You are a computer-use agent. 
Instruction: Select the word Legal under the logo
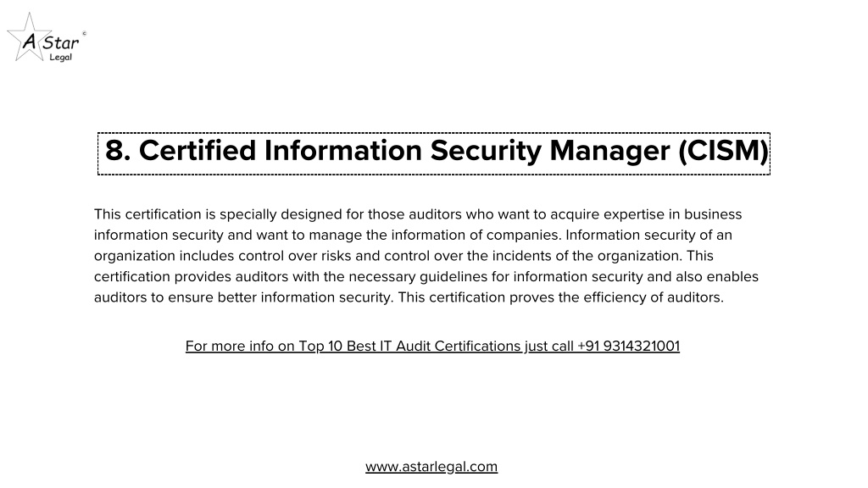coord(61,57)
